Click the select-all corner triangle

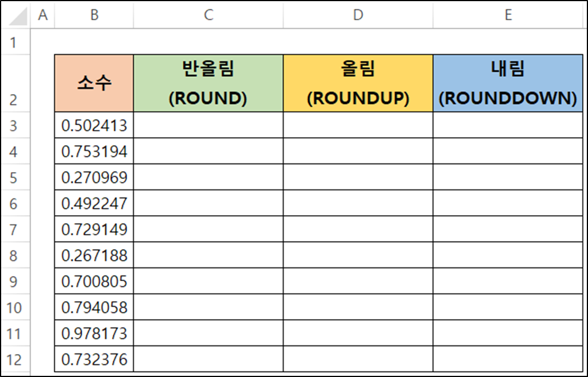point(17,15)
